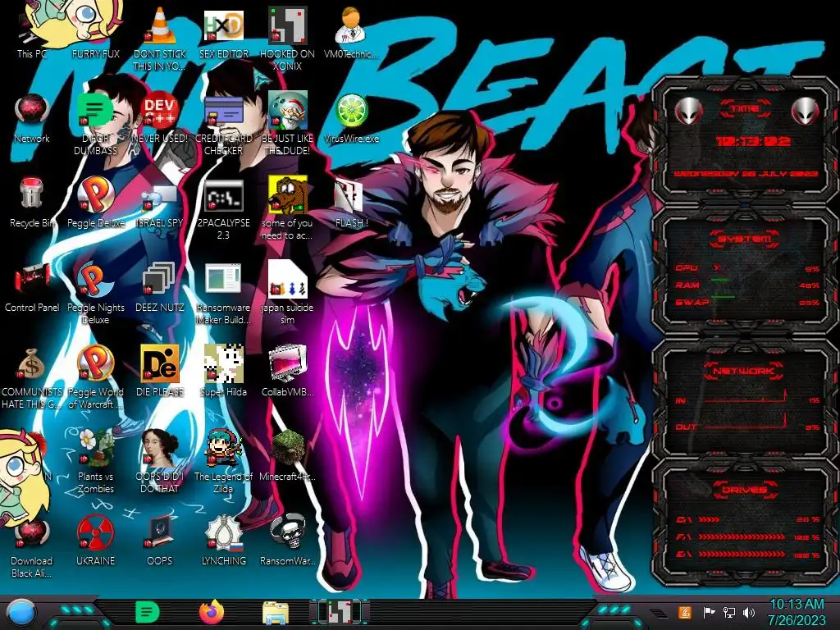This screenshot has width=840, height=630.
Task: Open the OOPS laptop shortcut
Action: click(x=160, y=541)
